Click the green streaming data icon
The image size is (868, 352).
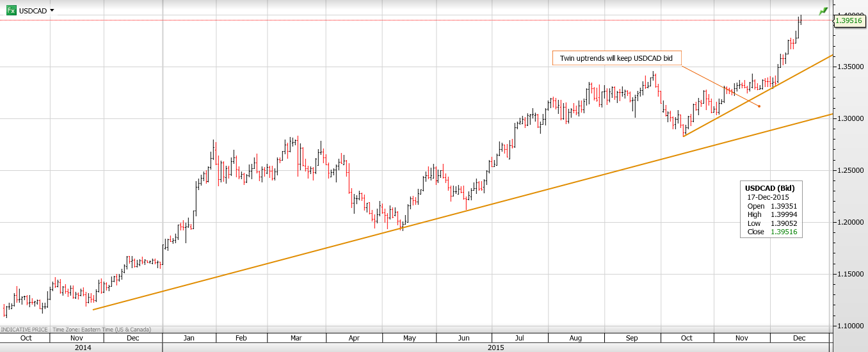tap(823, 11)
